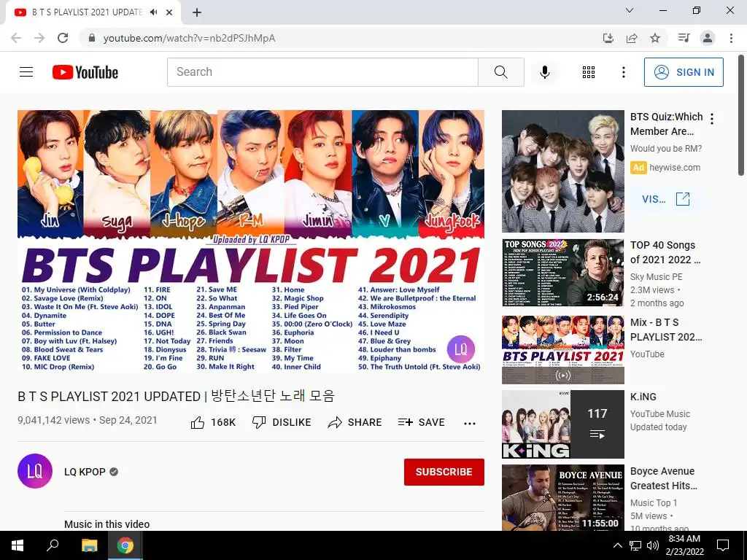Open the volume tray icon
Viewport: 747px width, 560px height.
653,545
